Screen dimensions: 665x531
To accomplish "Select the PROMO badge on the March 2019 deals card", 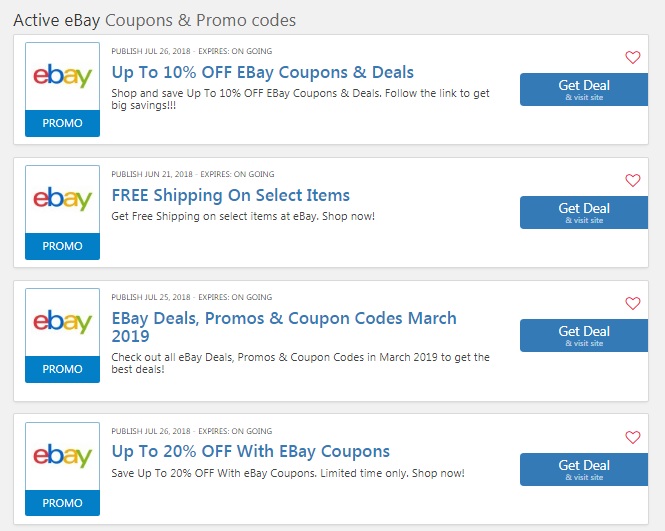I will coord(62,369).
